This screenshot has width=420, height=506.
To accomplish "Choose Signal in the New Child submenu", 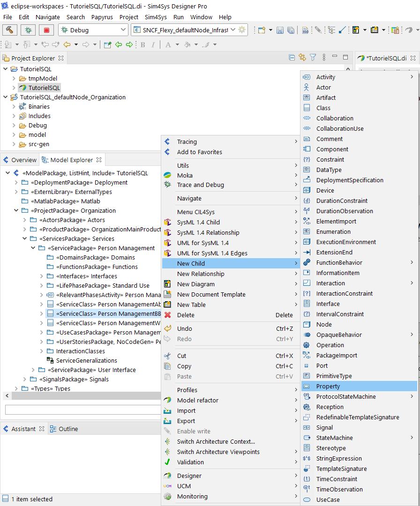I will [360, 428].
